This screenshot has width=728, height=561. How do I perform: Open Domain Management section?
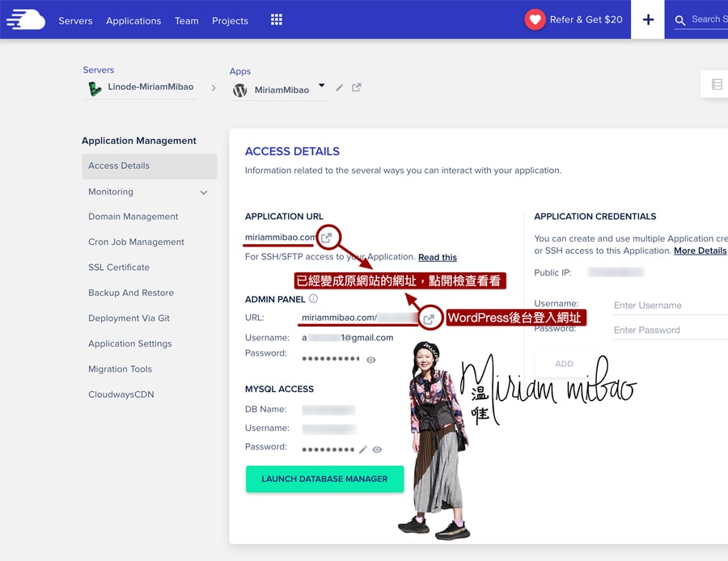click(x=133, y=216)
